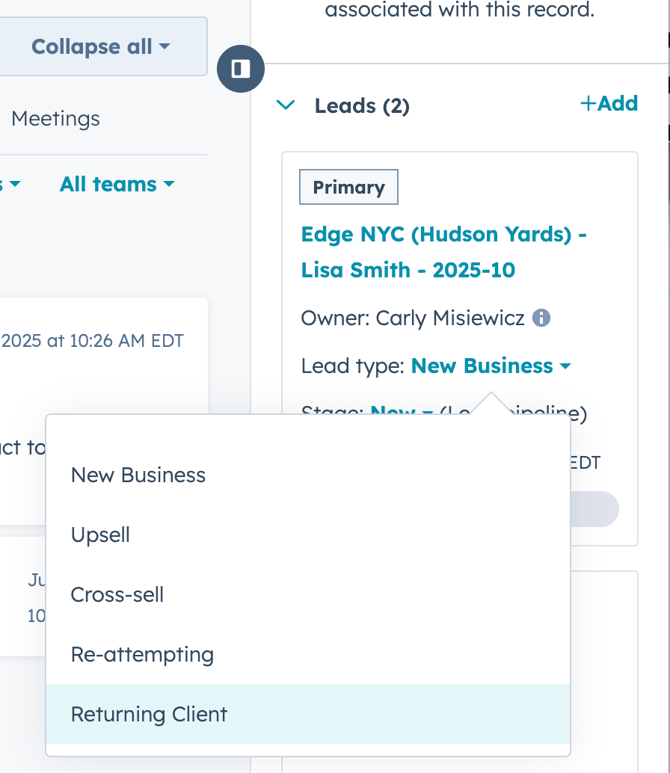Click +Add in the Leads section
Screen dimensions: 670x773
pyautogui.click(x=608, y=103)
